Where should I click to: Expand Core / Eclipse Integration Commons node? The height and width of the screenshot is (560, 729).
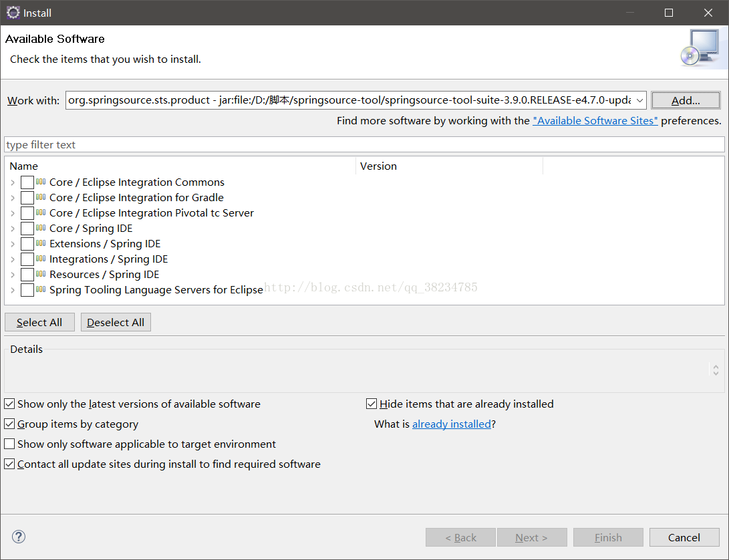13,183
